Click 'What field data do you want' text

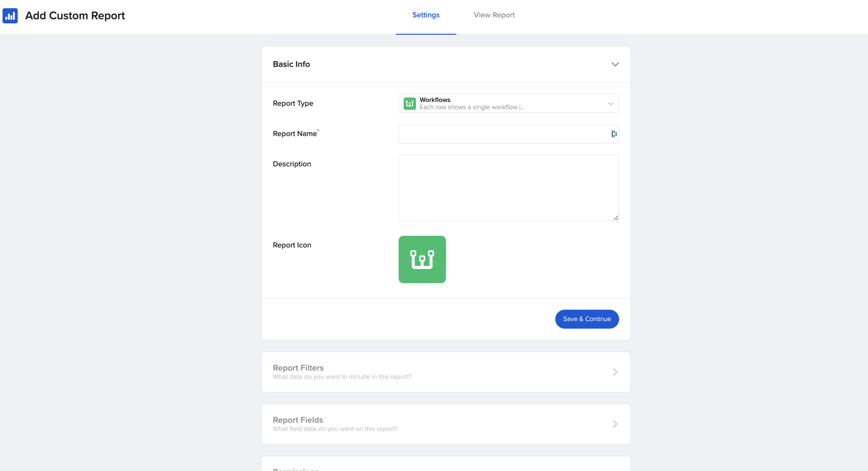coord(335,429)
